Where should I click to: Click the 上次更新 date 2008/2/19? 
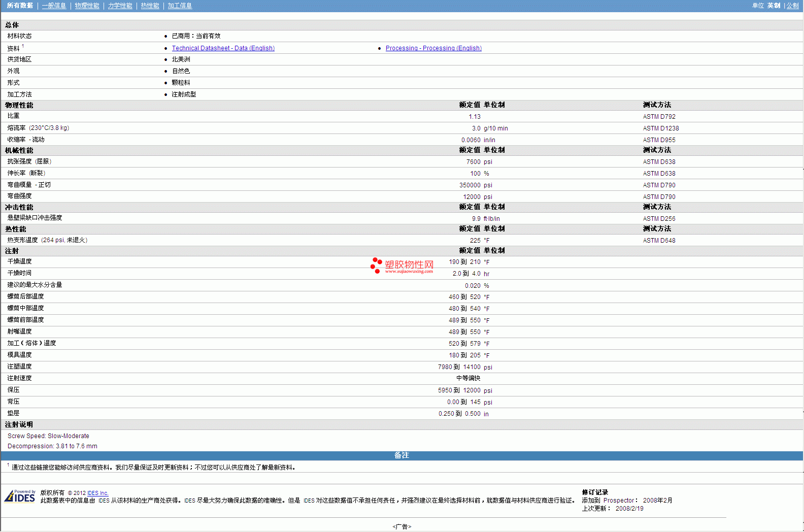(x=629, y=509)
